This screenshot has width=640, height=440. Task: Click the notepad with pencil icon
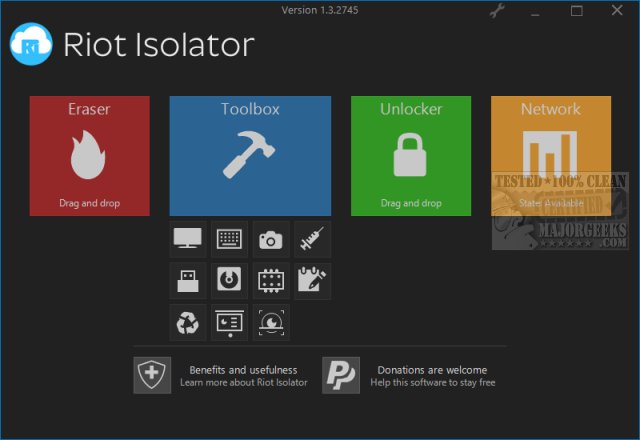pos(313,281)
